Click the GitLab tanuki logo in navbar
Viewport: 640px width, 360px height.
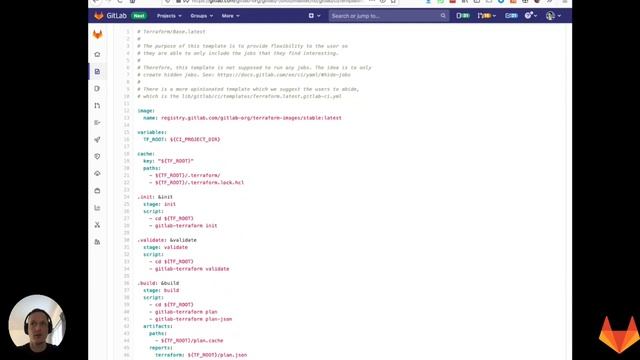[x=99, y=16]
